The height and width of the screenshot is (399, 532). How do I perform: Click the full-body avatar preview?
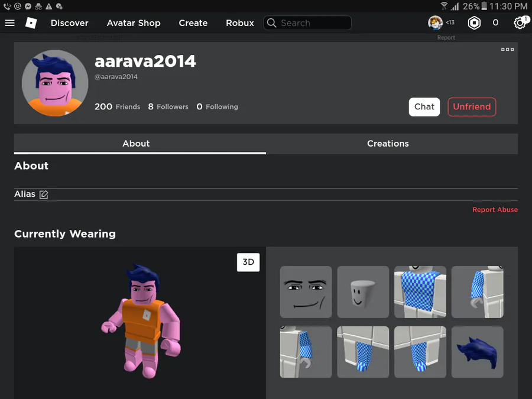click(x=141, y=320)
